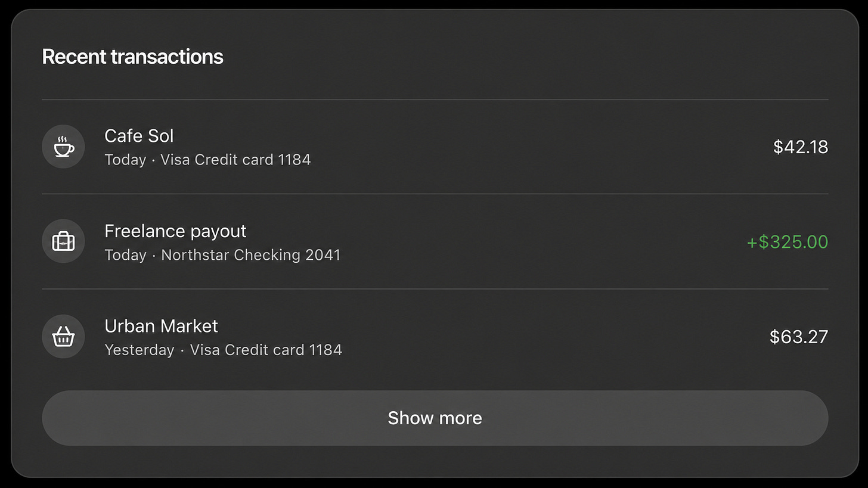The height and width of the screenshot is (488, 868).
Task: Click the Today date under Freelance payout
Action: [125, 255]
